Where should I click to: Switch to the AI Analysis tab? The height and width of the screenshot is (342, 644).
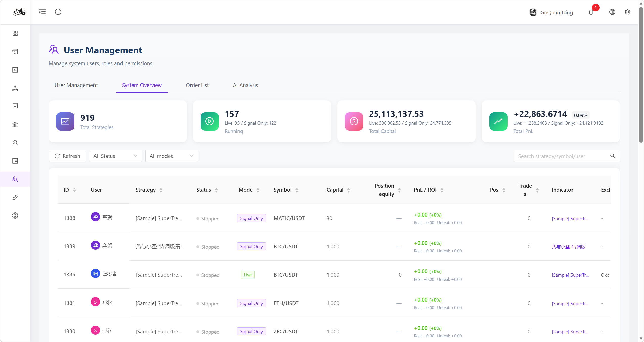(245, 85)
